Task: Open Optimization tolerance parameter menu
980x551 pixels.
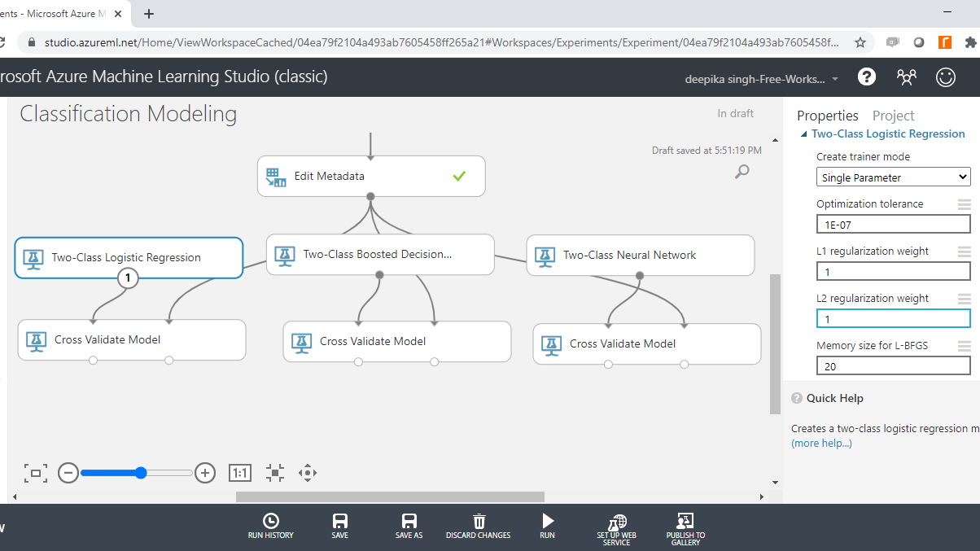Action: click(x=965, y=204)
